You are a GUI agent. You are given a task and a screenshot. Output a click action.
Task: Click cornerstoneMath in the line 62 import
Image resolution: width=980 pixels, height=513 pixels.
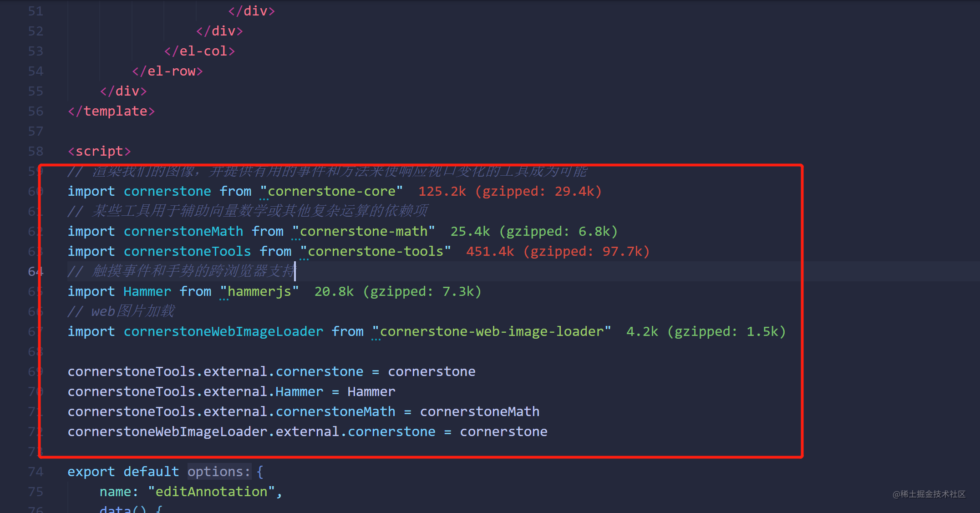[x=183, y=231]
